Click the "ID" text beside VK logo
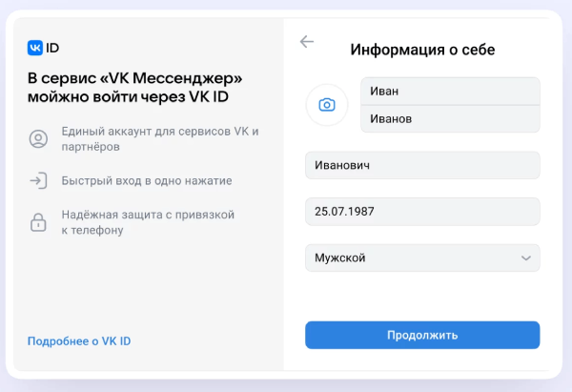The image size is (572, 392). 53,47
